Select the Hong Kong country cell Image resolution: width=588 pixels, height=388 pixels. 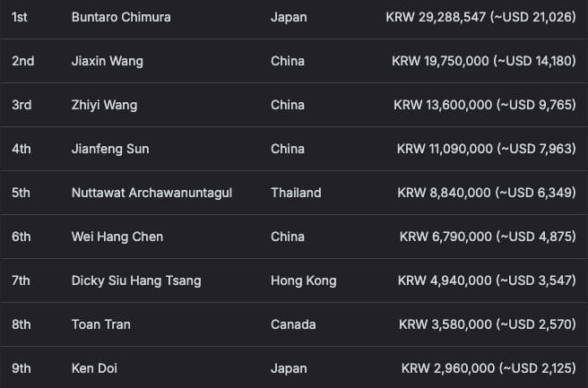coord(303,280)
